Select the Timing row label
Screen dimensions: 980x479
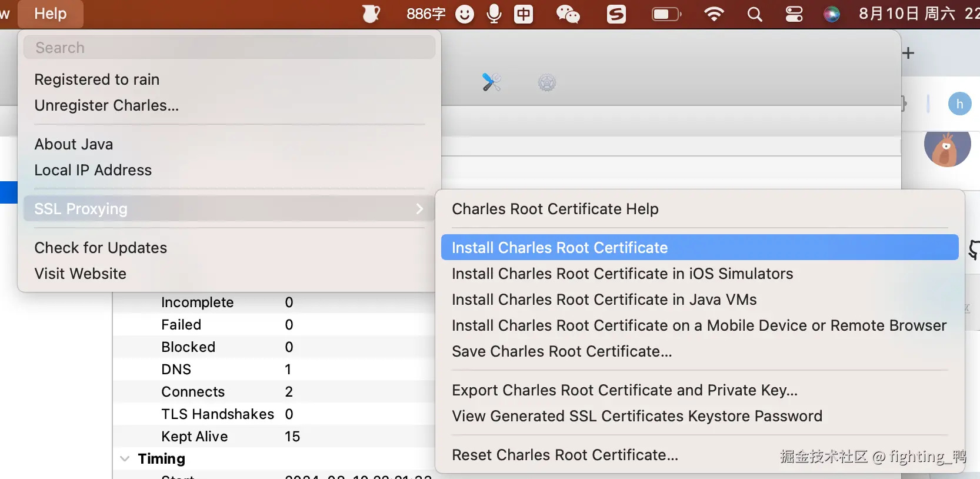(x=161, y=459)
